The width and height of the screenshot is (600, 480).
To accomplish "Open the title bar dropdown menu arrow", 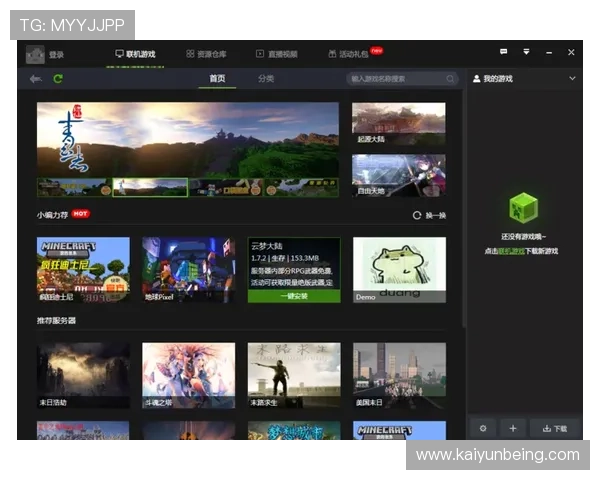I will [x=526, y=52].
